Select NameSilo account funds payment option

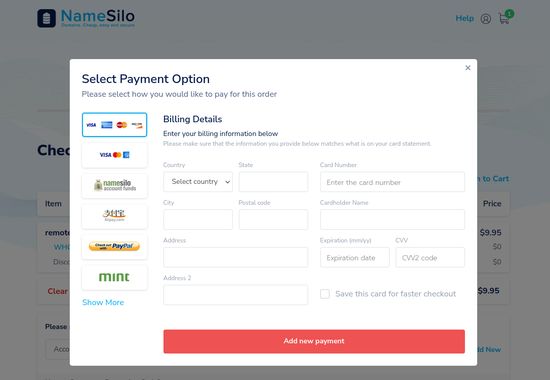pos(114,185)
